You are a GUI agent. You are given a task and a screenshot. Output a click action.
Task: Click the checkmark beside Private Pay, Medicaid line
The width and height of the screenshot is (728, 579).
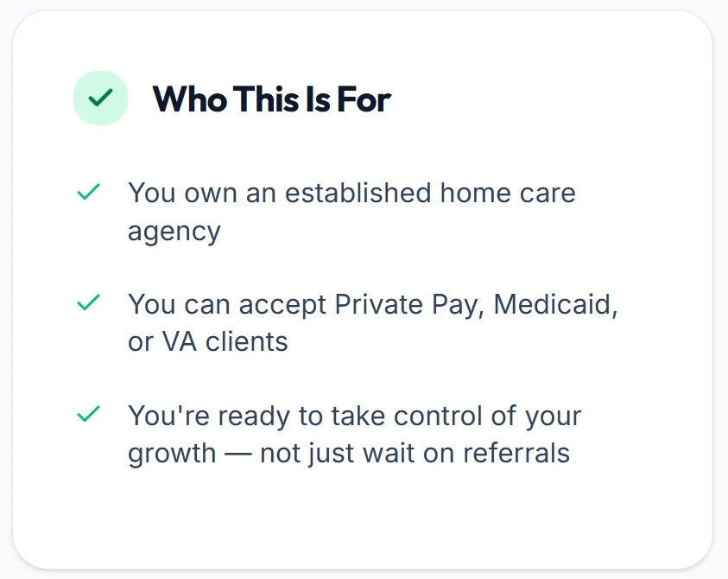point(89,302)
